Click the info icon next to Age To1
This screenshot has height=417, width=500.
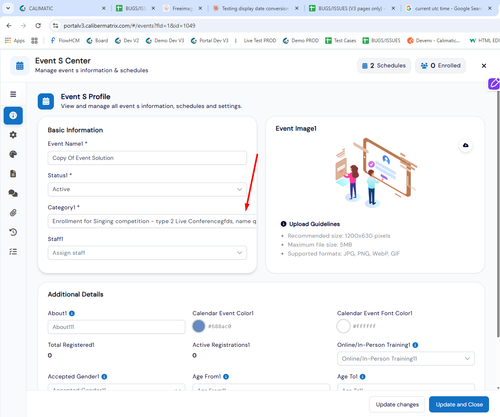click(363, 377)
